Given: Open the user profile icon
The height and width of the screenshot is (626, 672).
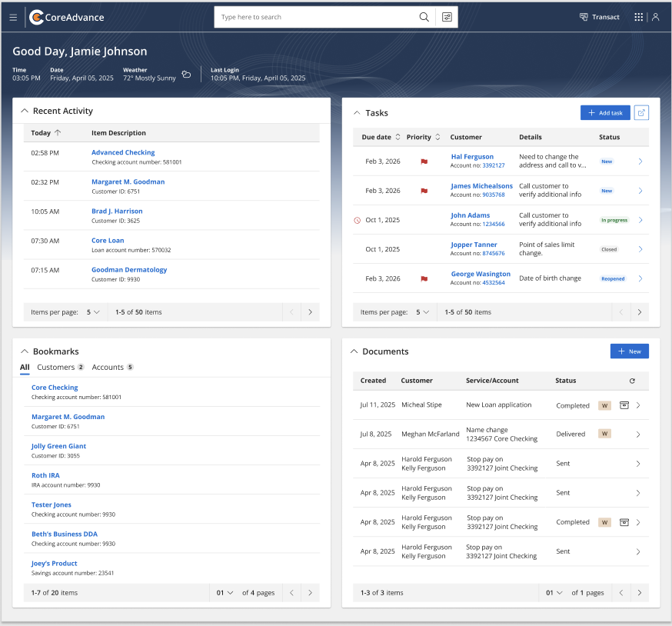Looking at the screenshot, I should (655, 17).
